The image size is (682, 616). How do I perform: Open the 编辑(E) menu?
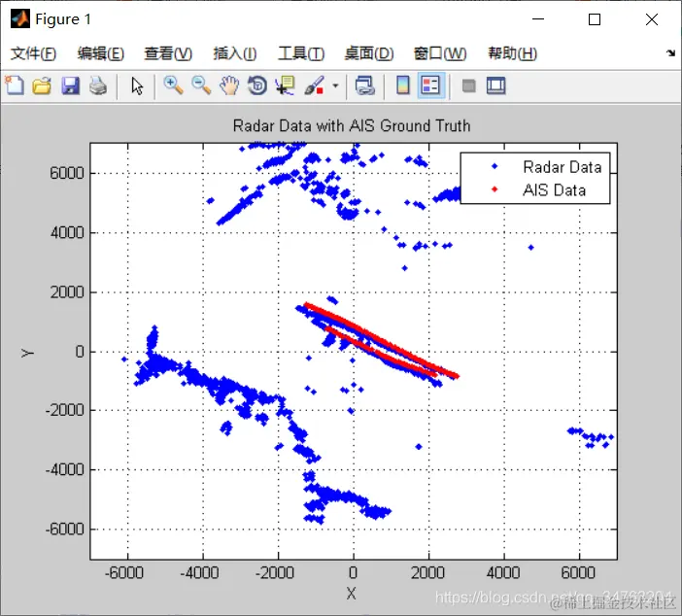[x=100, y=53]
